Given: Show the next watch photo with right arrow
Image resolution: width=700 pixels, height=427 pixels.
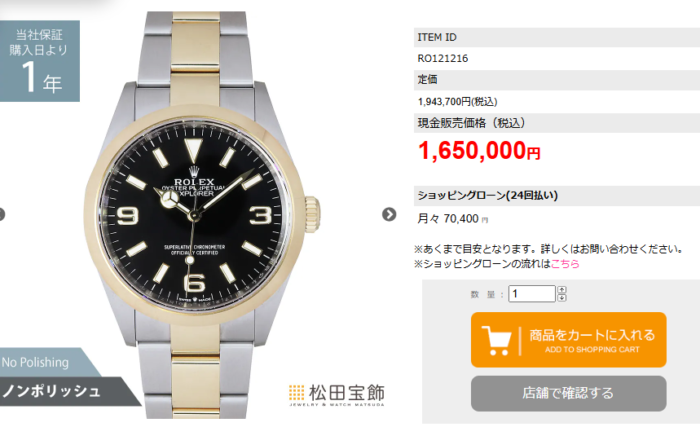Looking at the screenshot, I should coord(389,214).
